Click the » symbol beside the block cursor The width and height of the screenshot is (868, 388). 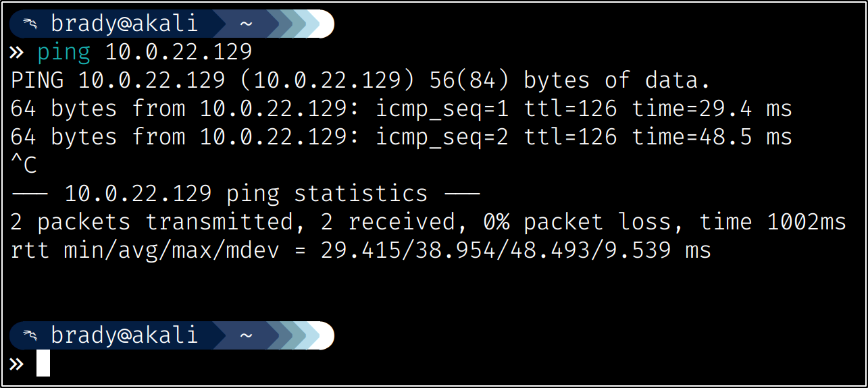(17, 364)
